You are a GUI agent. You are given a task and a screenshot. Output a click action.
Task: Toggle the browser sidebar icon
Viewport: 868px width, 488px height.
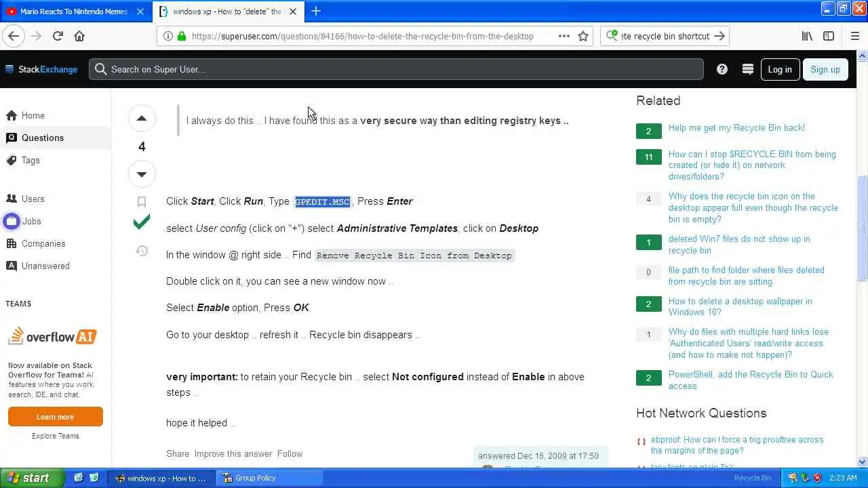(x=829, y=36)
